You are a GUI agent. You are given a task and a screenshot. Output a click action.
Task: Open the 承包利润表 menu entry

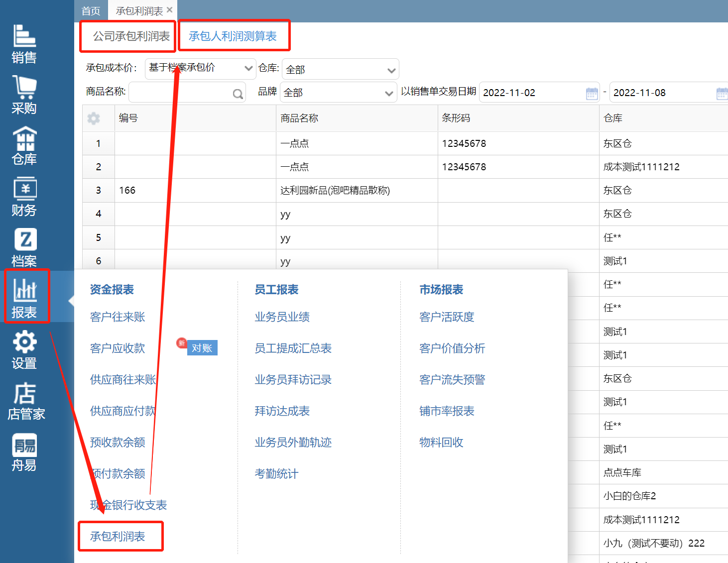coord(118,537)
